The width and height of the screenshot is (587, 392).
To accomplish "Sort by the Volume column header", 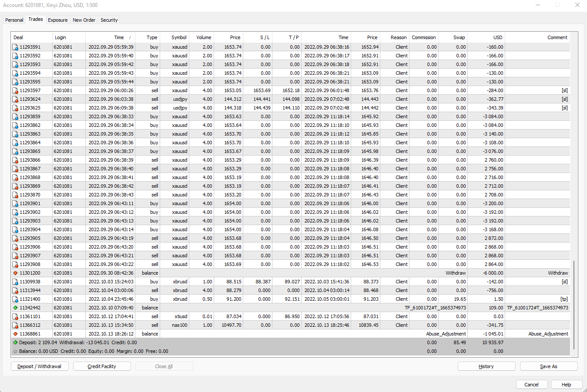I will [x=202, y=37].
